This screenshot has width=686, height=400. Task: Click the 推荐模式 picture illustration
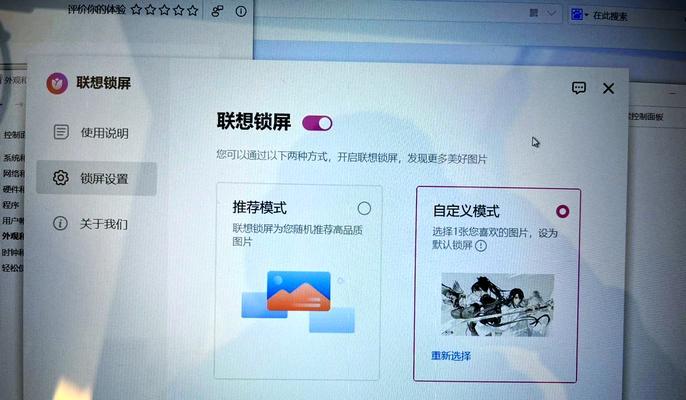click(x=298, y=301)
